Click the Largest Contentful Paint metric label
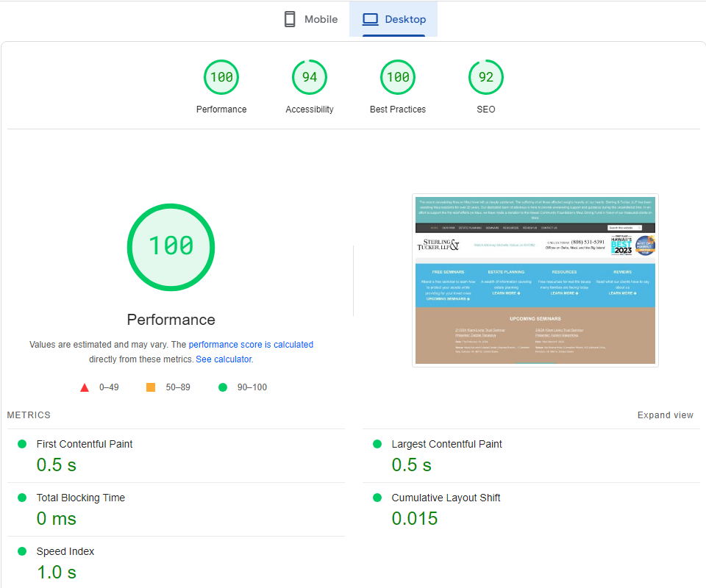This screenshot has height=588, width=706. coord(446,444)
